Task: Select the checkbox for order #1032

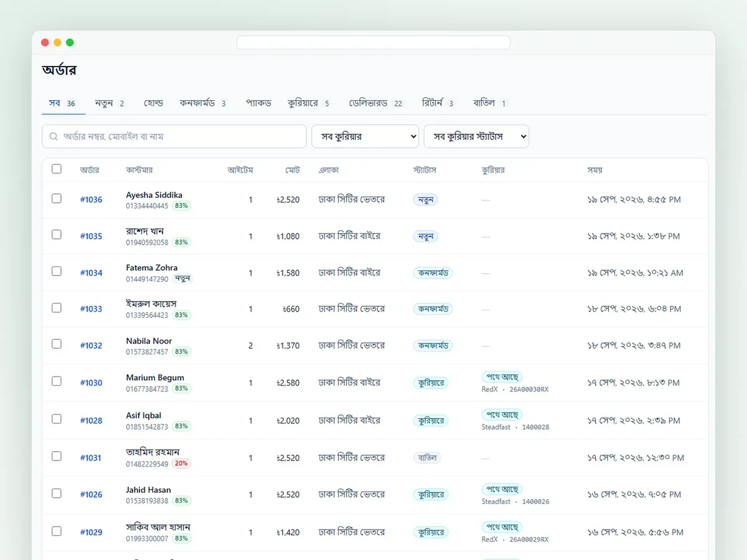Action: [57, 343]
